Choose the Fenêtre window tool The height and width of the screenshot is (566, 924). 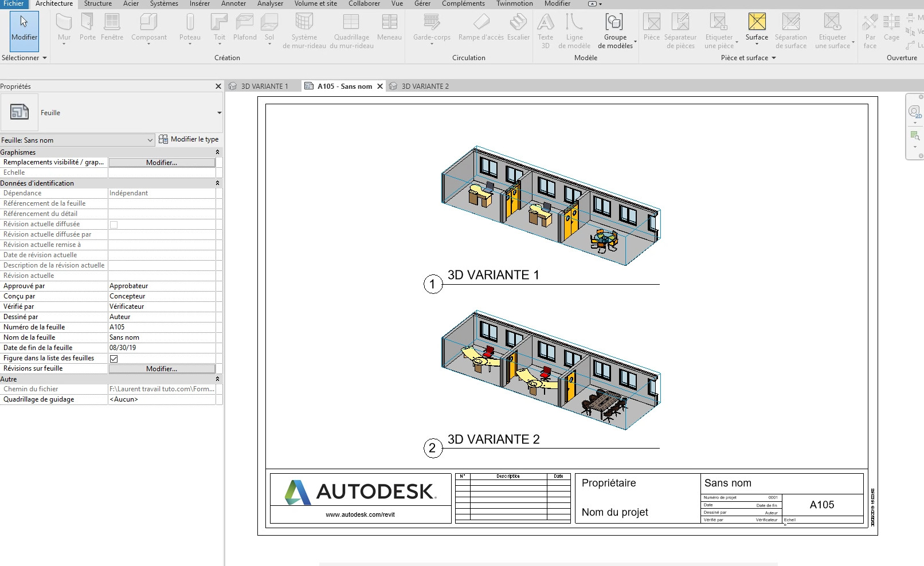tap(112, 27)
